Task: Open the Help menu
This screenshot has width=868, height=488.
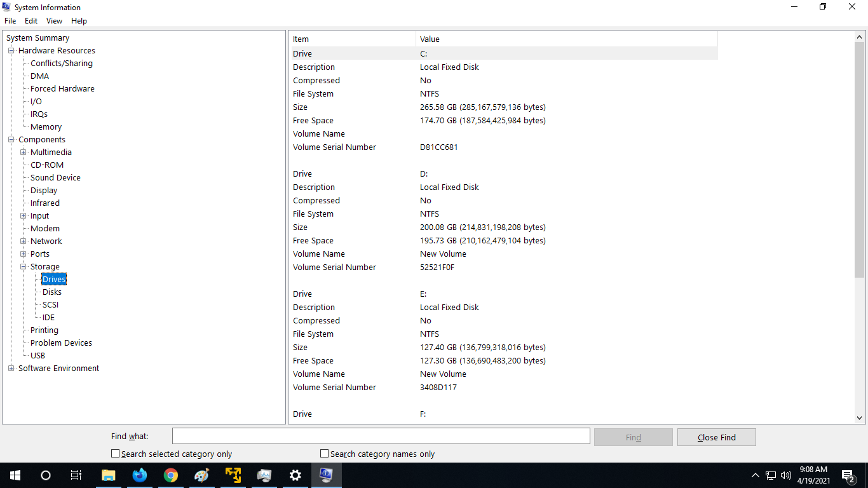Action: point(79,20)
